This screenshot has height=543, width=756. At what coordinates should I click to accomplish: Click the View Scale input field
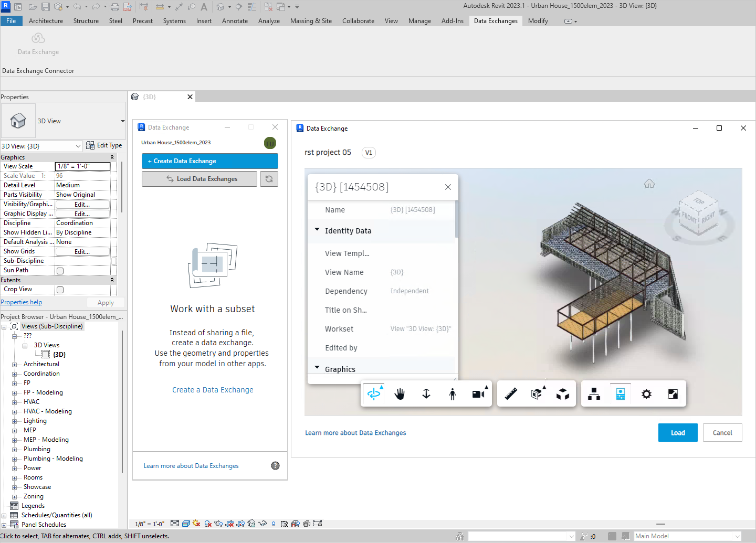[x=82, y=166]
